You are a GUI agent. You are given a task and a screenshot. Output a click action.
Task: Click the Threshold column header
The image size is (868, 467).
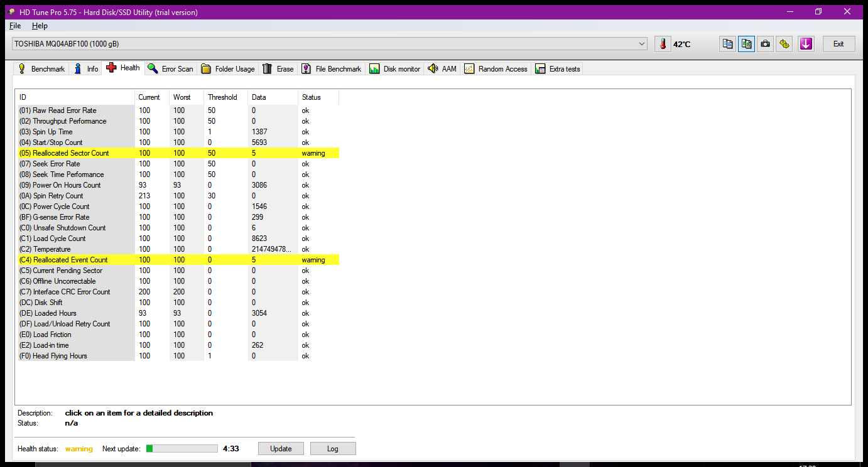[x=226, y=97]
